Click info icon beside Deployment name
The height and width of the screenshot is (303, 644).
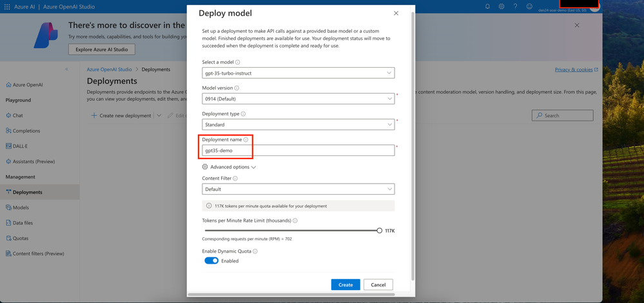point(246,140)
